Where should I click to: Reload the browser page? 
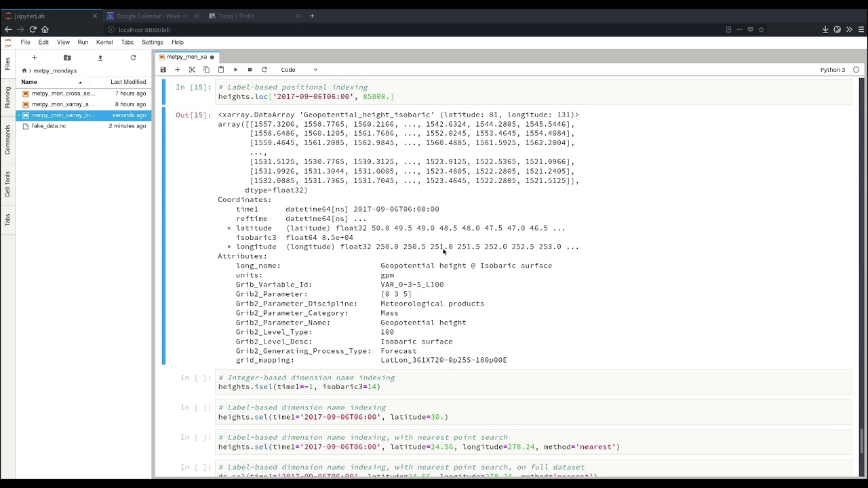click(33, 29)
